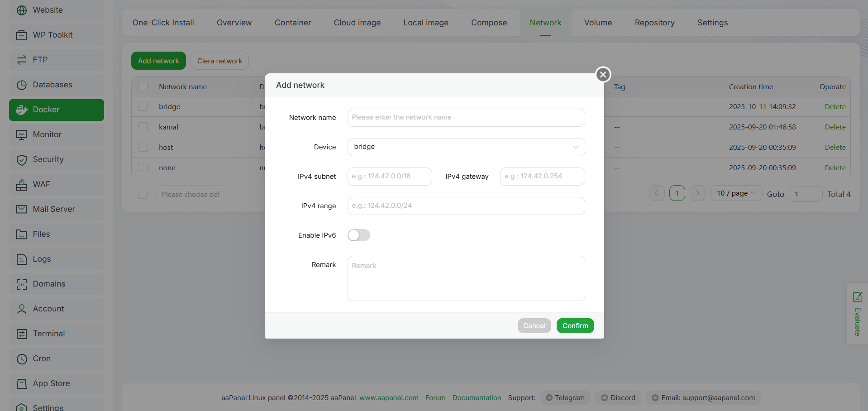
Task: Click the Security shield icon
Action: (22, 159)
